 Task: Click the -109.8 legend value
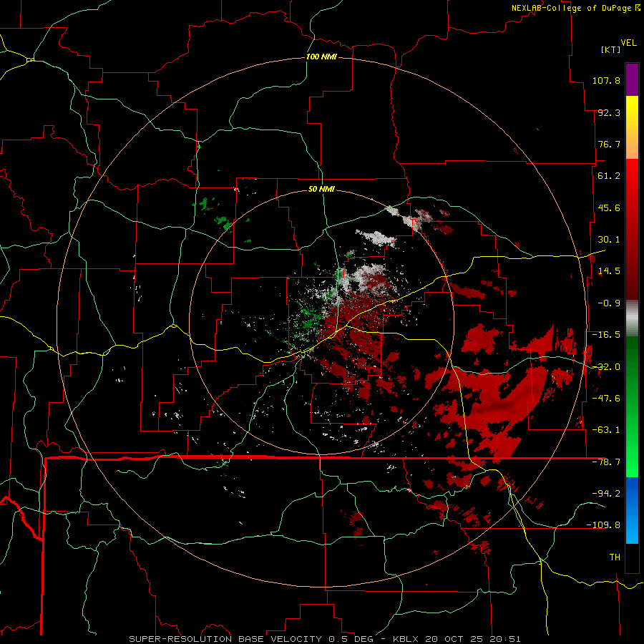point(603,525)
